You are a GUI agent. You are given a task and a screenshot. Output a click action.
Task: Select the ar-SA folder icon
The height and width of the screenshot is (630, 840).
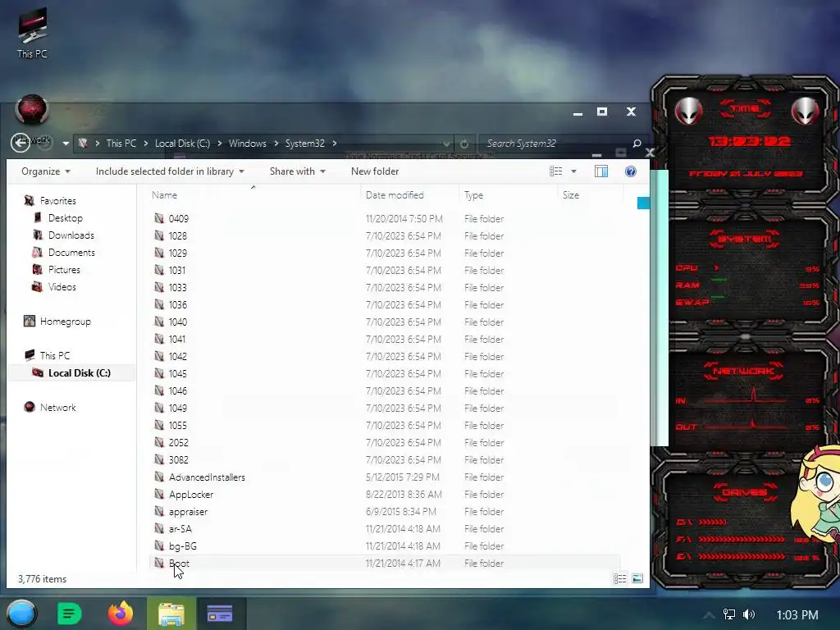[159, 529]
